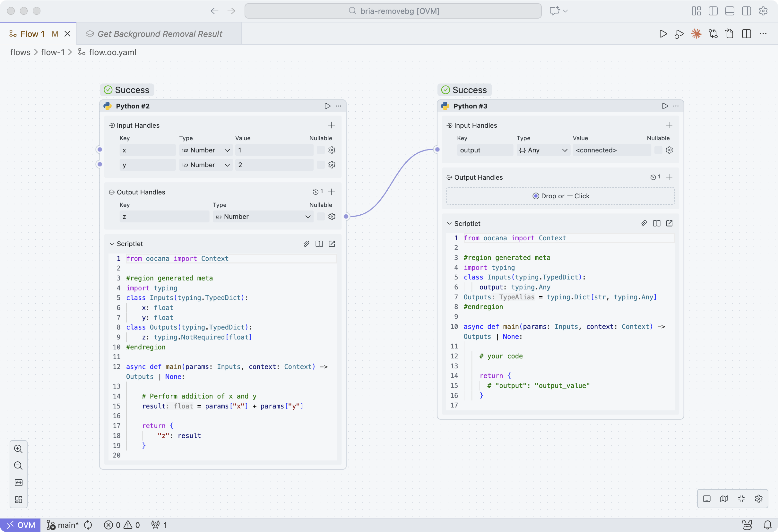Image resolution: width=778 pixels, height=532 pixels.
Task: Open the Scriptlet in external editor
Action: point(332,244)
